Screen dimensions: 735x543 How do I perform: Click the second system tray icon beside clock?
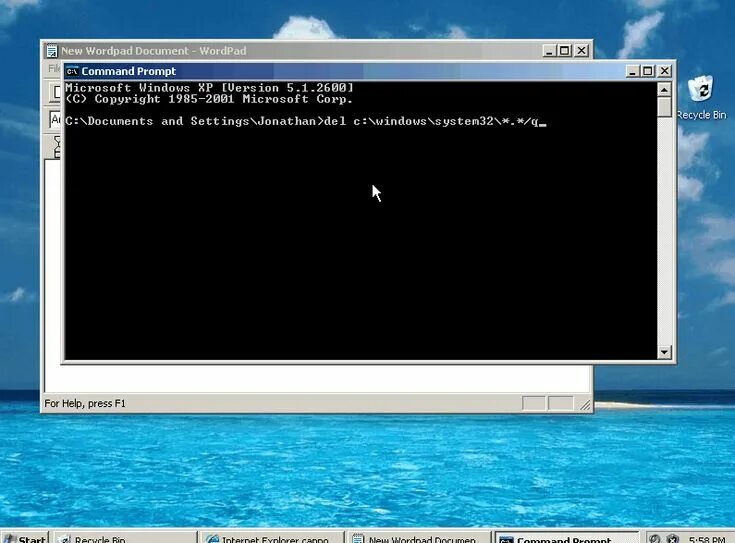tap(673, 539)
